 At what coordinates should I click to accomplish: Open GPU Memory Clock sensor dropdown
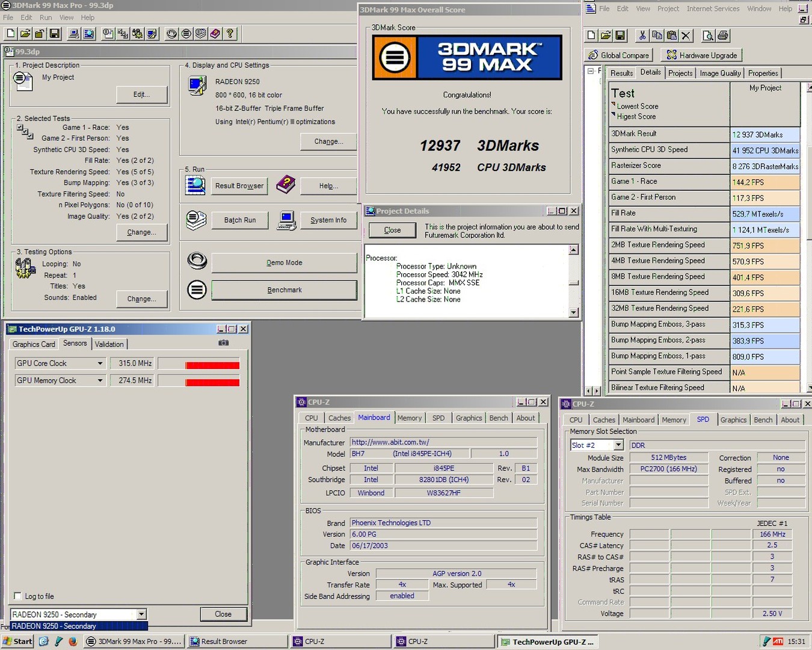[100, 380]
